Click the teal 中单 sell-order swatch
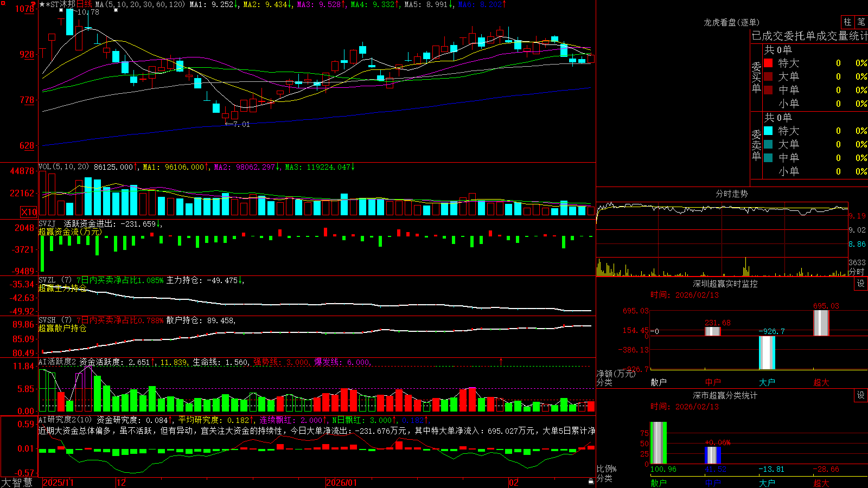The image size is (868, 488). [768, 158]
